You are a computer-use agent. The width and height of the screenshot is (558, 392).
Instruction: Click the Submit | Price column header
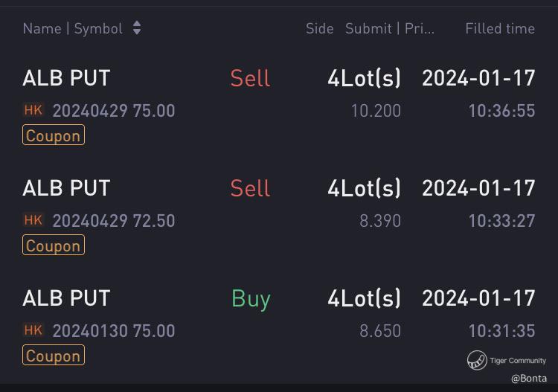click(390, 28)
